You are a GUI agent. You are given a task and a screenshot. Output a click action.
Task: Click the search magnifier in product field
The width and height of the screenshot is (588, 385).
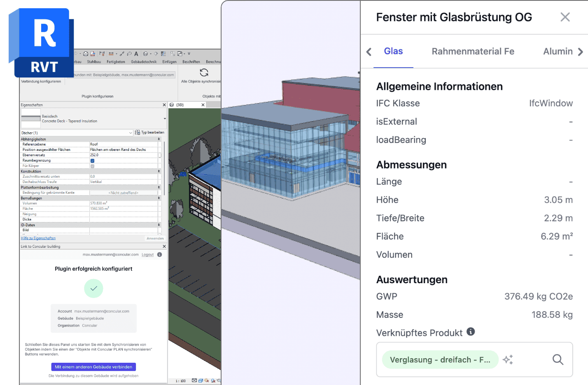pos(558,359)
